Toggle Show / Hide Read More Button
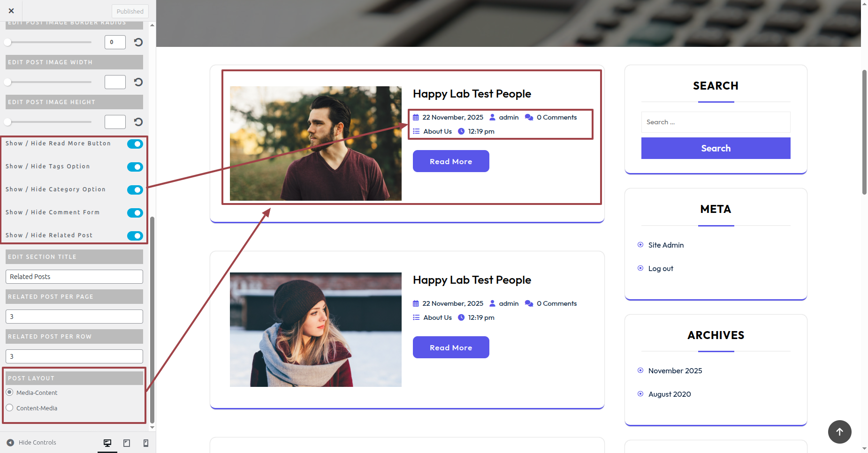868x453 pixels. pos(135,144)
